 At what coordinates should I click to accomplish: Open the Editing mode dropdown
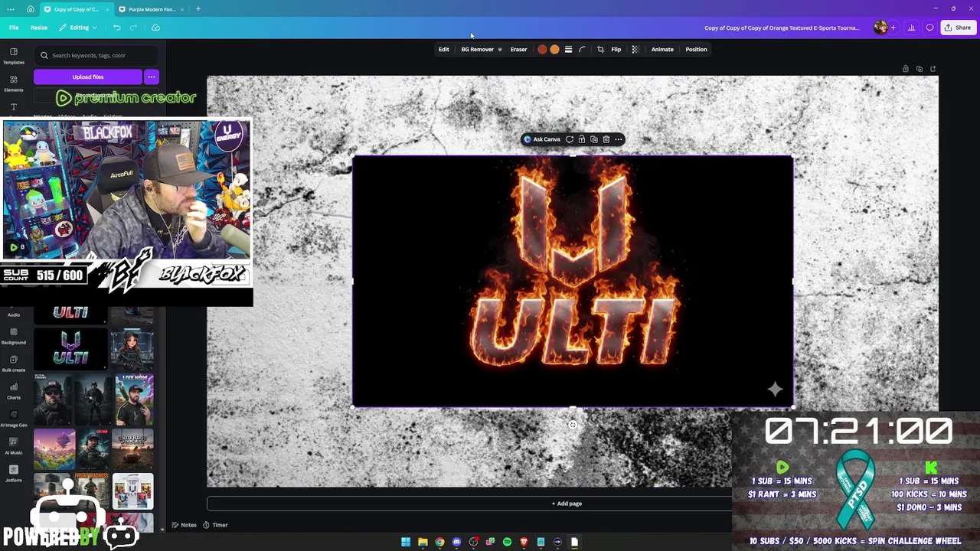(x=78, y=28)
